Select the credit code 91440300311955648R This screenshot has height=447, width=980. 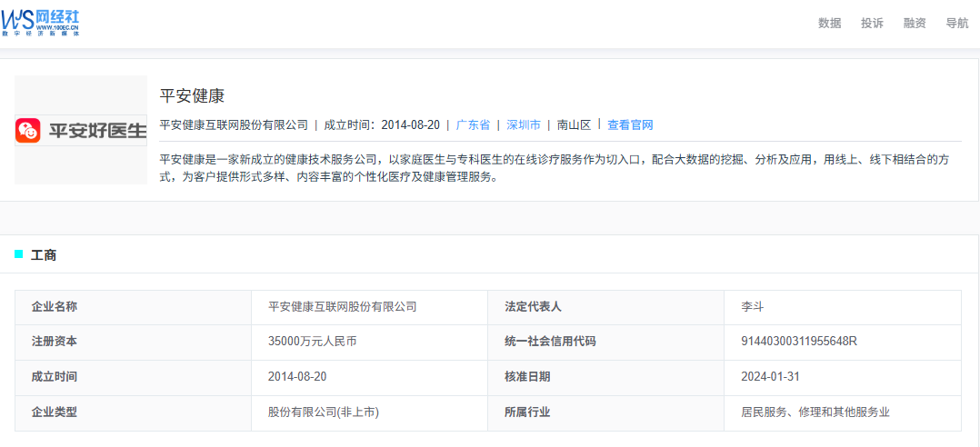(x=799, y=343)
